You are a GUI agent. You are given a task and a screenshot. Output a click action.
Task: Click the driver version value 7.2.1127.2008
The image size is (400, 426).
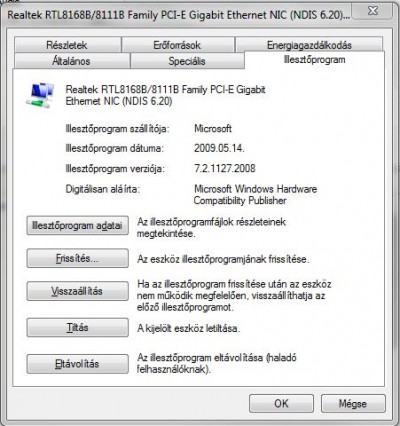225,168
